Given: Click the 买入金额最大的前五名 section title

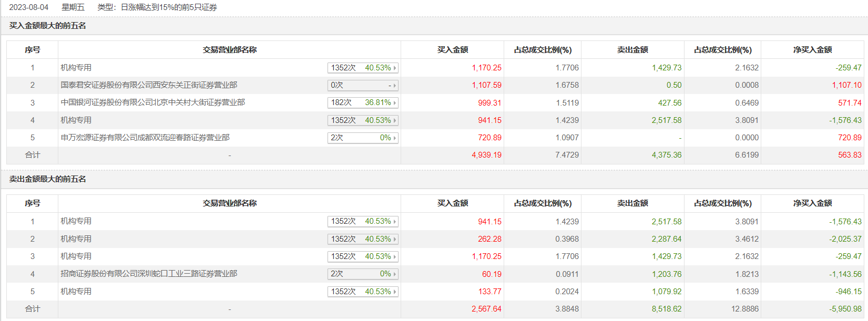Looking at the screenshot, I should pos(48,26).
